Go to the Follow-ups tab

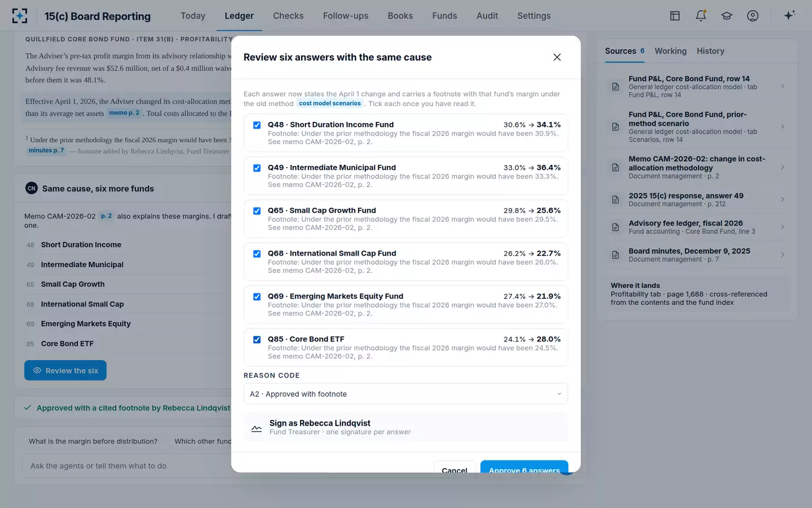pyautogui.click(x=346, y=16)
